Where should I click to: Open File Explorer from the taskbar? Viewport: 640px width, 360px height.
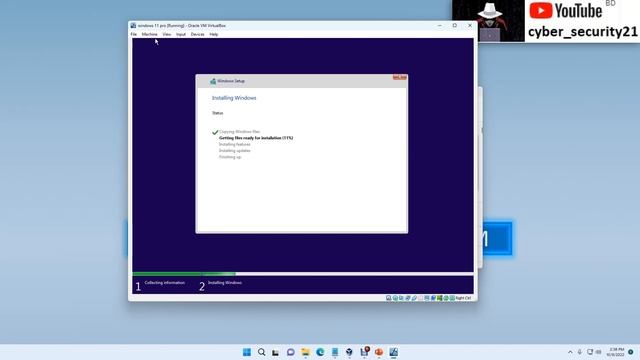(305, 352)
